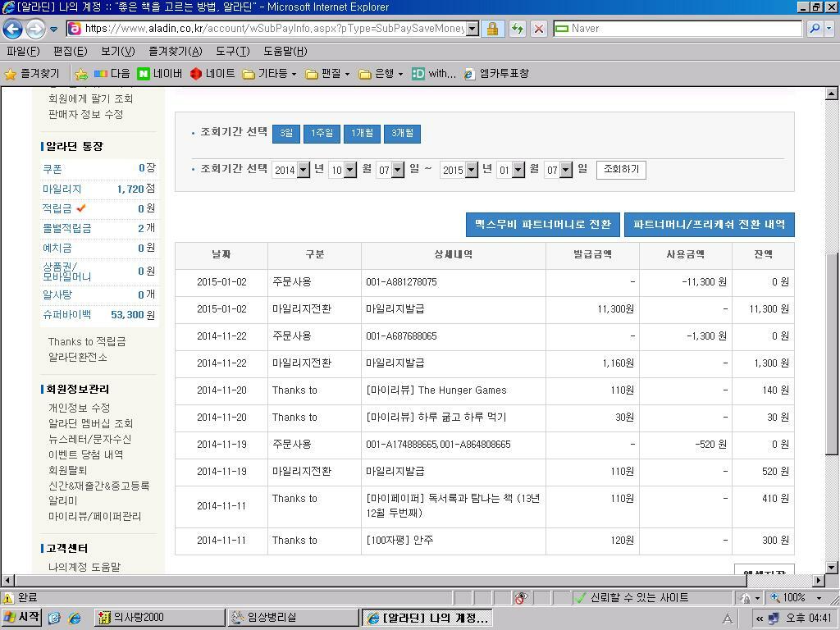840x630 pixels.
Task: Open the end month dropdown showing 01
Action: click(x=510, y=170)
